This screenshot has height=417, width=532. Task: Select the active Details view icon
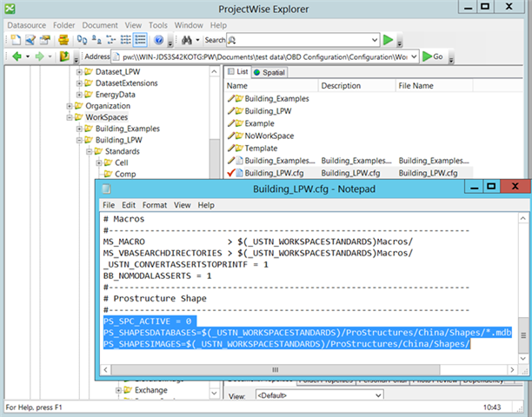click(140, 40)
